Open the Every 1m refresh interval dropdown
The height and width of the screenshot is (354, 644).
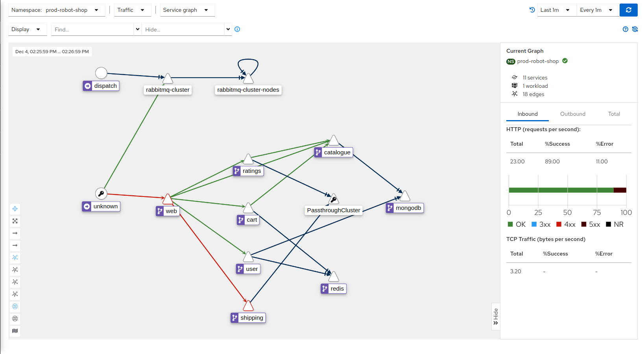596,10
